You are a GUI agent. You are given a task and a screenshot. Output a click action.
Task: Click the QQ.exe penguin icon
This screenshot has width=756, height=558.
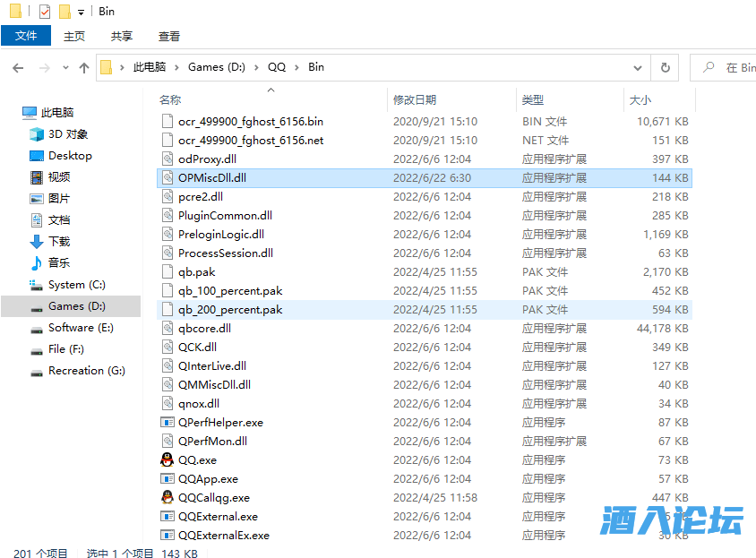click(167, 459)
